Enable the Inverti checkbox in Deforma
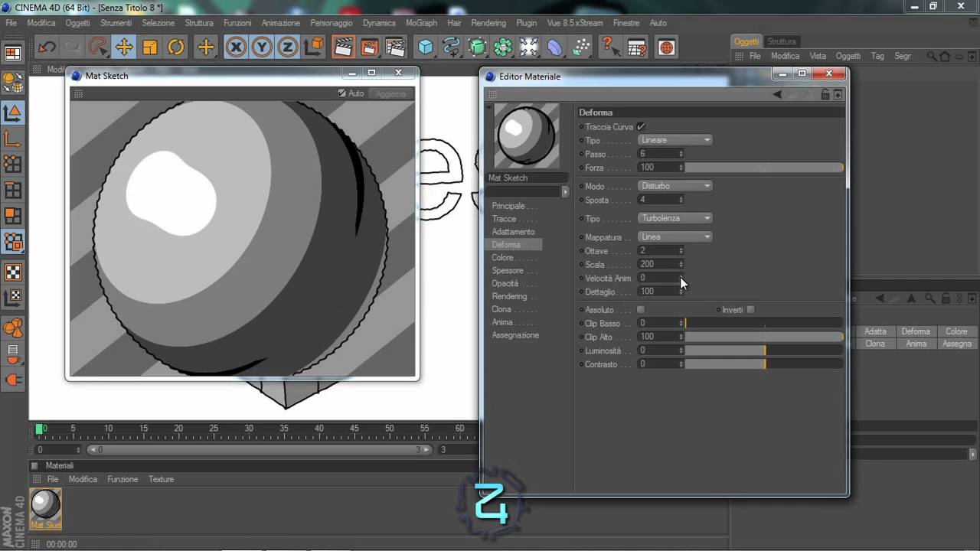Screen dimensions: 980x551 coord(750,309)
